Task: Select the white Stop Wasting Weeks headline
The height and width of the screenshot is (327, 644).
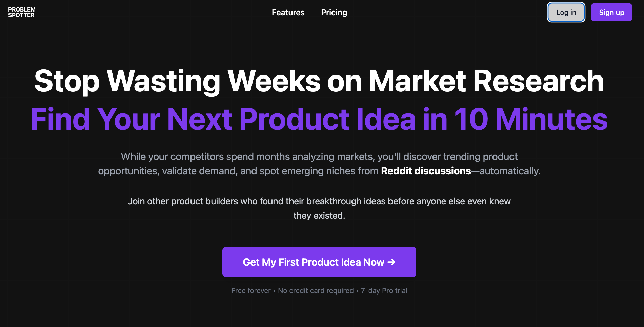Action: coord(319,81)
